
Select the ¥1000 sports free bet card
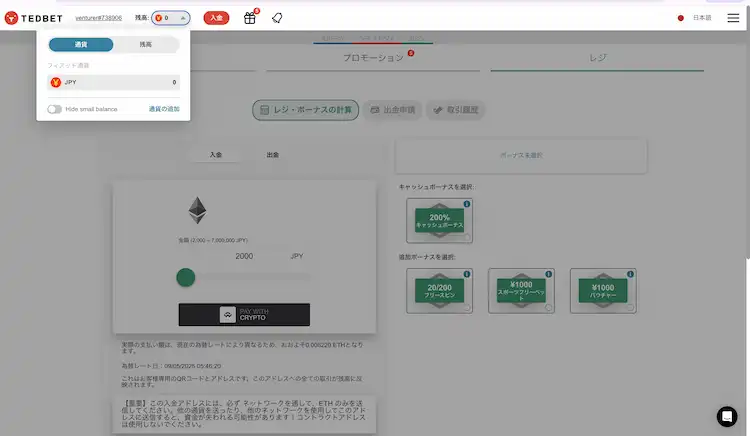[x=521, y=291]
